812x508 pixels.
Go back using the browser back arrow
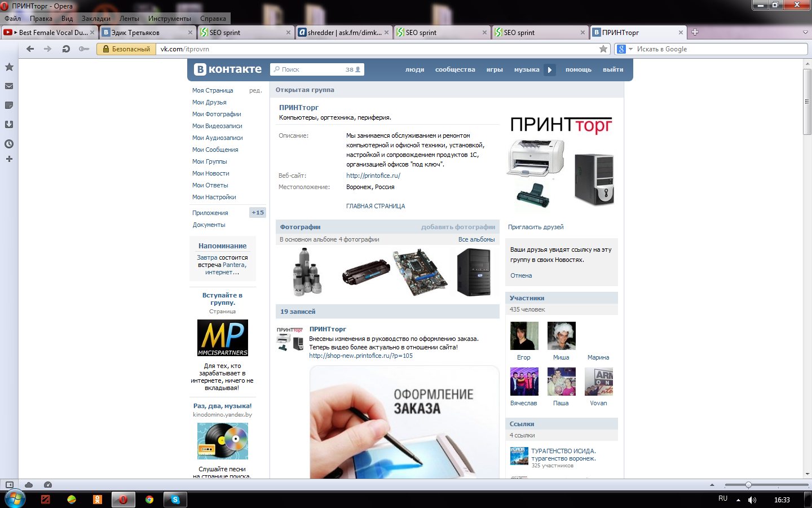click(x=30, y=49)
